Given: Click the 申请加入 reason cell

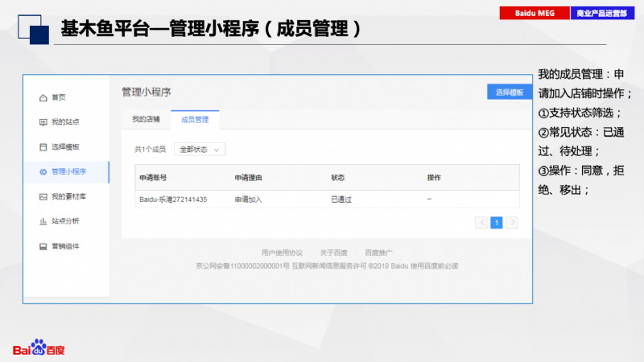Looking at the screenshot, I should coord(248,200).
